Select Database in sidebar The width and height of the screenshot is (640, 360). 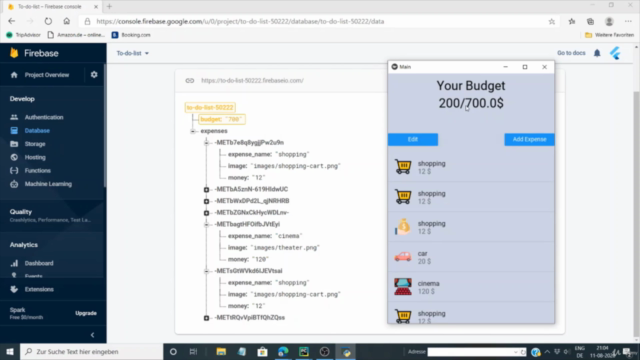tap(37, 131)
